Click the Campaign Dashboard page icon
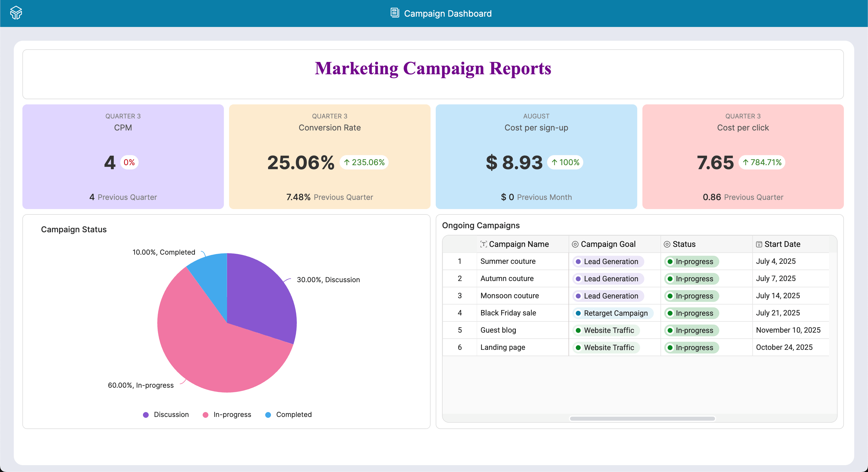868x472 pixels. point(395,13)
